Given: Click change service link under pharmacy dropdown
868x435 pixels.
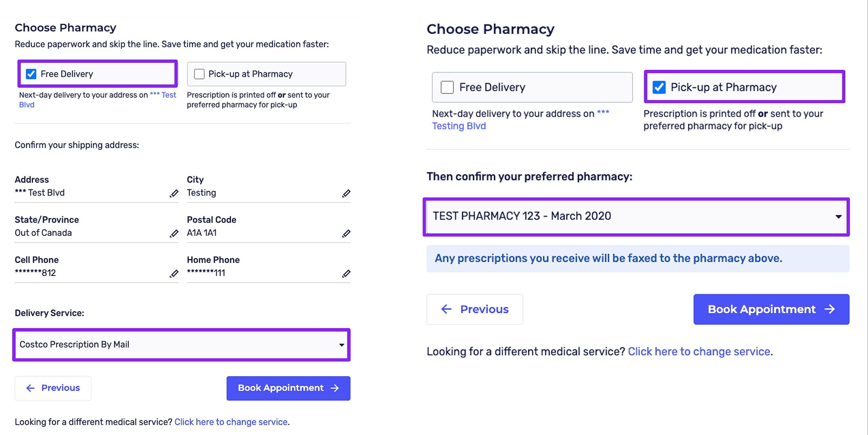Looking at the screenshot, I should tap(699, 352).
